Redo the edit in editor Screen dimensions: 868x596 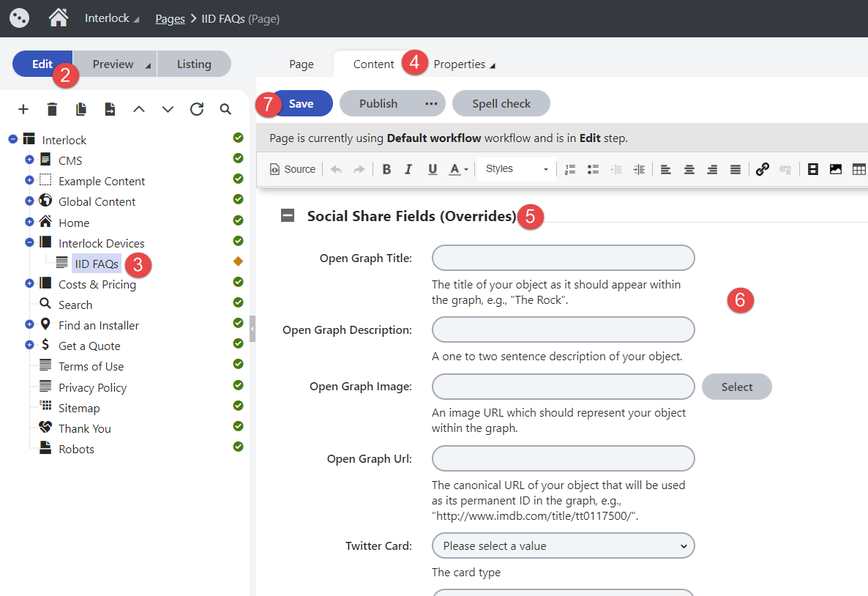pos(359,169)
